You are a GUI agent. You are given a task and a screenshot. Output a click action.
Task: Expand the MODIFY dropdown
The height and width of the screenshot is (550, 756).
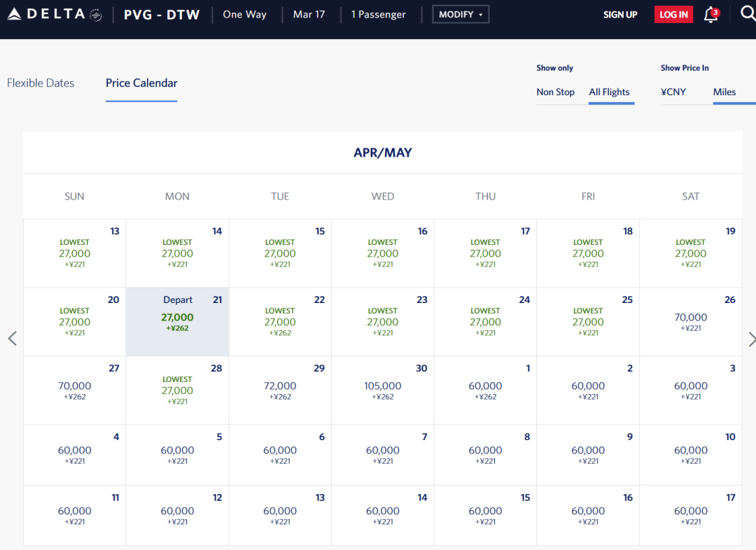pos(461,15)
